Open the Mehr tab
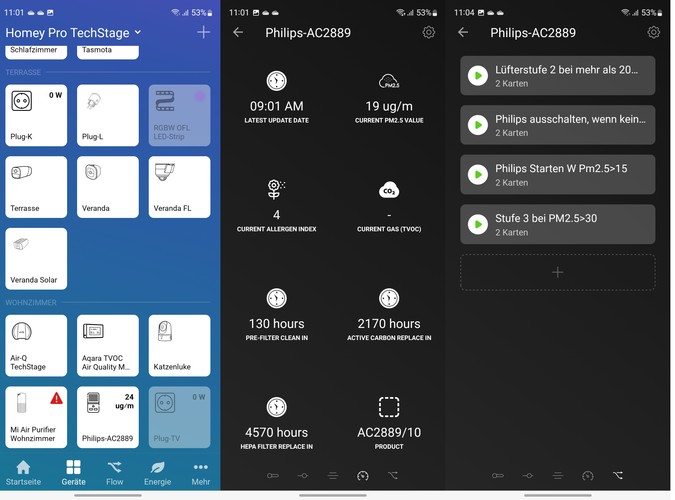The image size is (675, 500). [201, 472]
